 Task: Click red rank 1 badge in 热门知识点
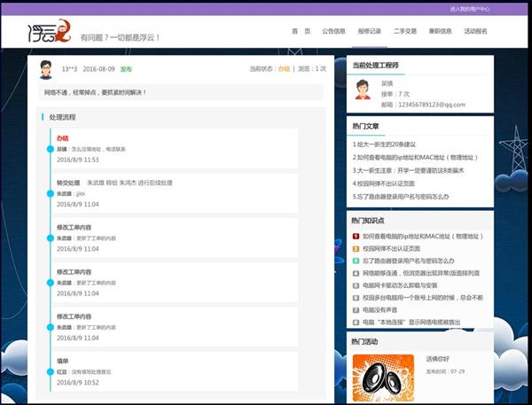click(356, 237)
